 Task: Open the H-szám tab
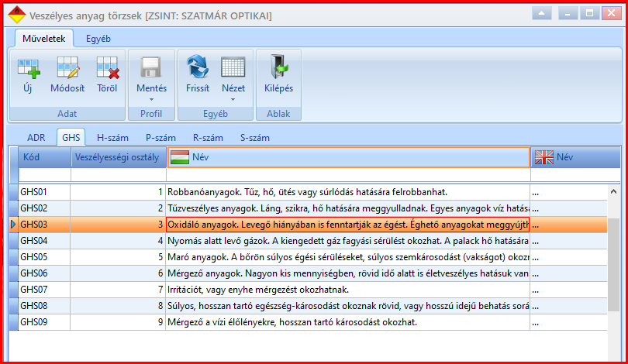(x=112, y=138)
